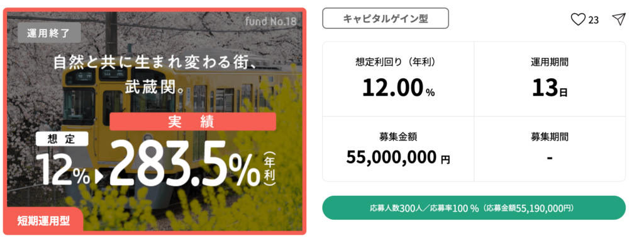
Task: Click the favorite count 23
Action: (x=594, y=20)
